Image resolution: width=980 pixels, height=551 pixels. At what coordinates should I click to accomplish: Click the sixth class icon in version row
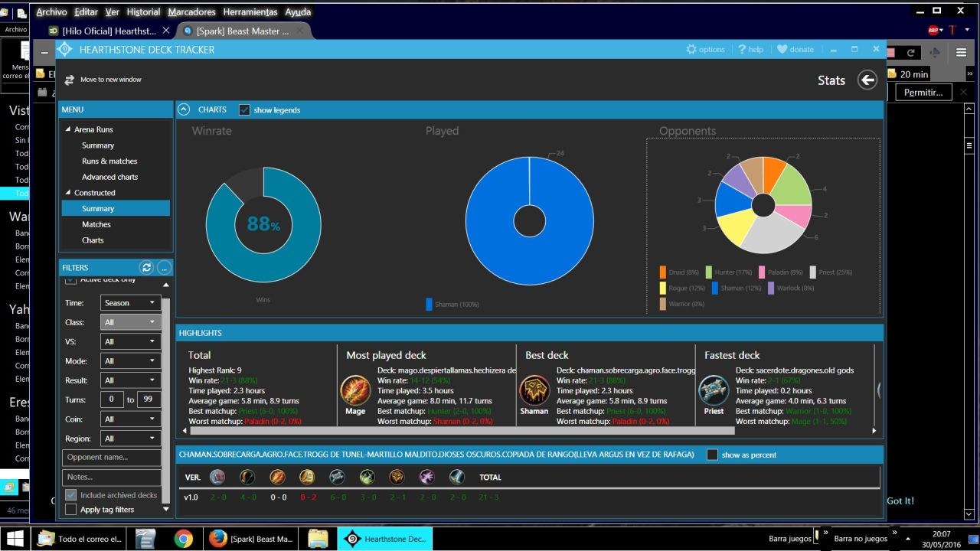coord(367,477)
